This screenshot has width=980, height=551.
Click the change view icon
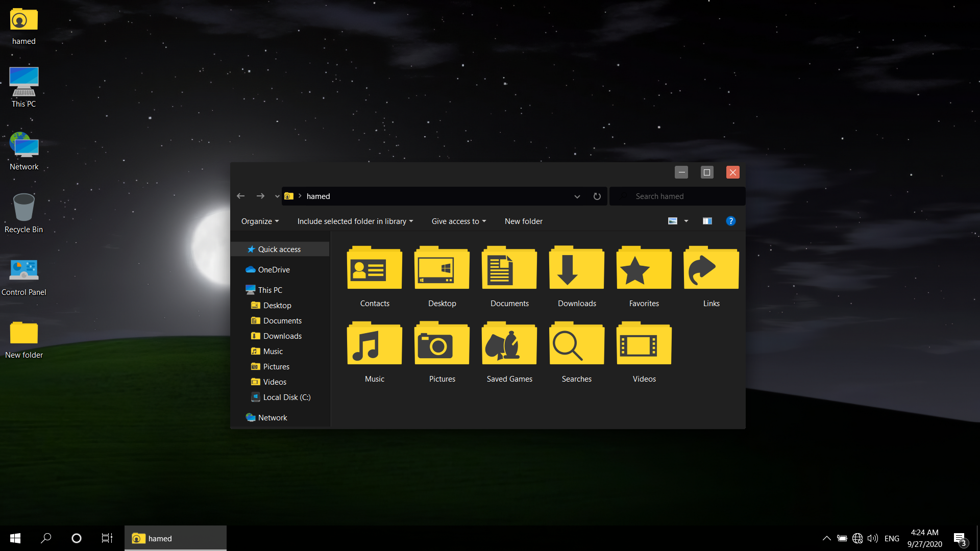click(x=673, y=221)
